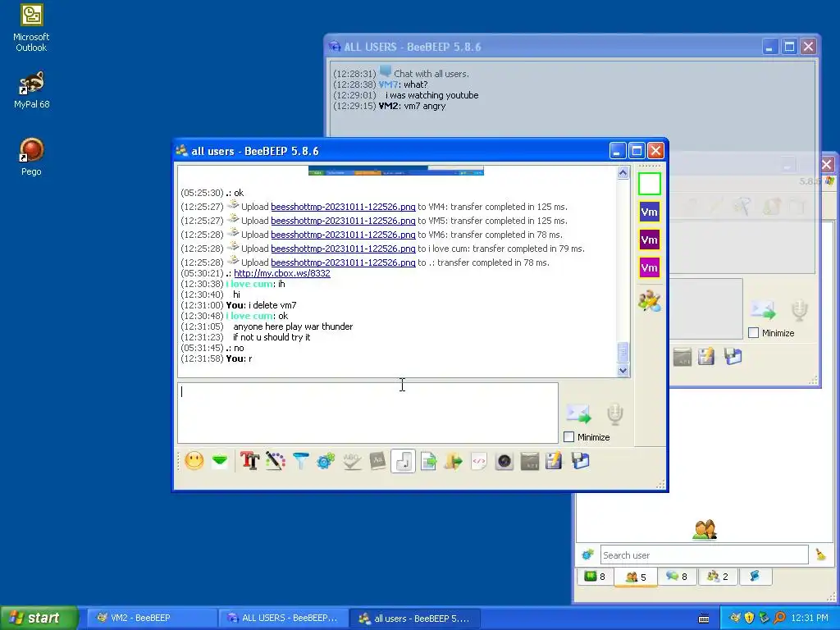The image size is (840, 630).
Task: Click the gray box icon beside the camera
Action: (x=529, y=461)
